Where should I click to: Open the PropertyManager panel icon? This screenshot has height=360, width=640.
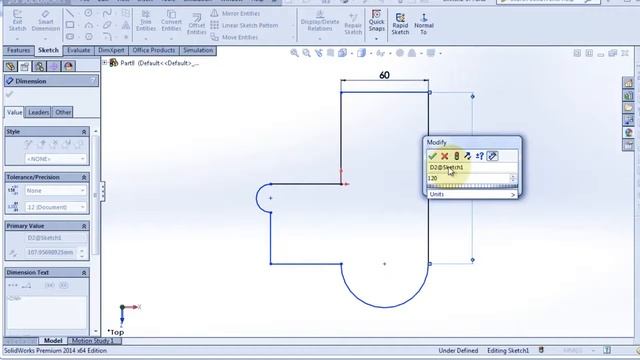[25, 66]
